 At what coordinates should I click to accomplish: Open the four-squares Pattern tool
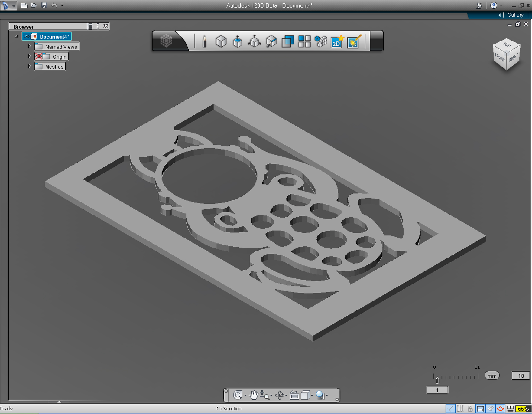pyautogui.click(x=304, y=41)
